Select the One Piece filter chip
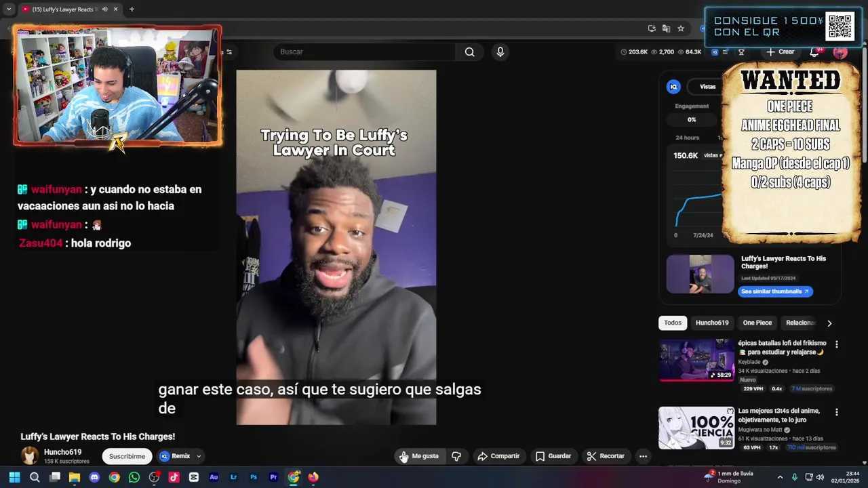The image size is (868, 488). [757, 323]
